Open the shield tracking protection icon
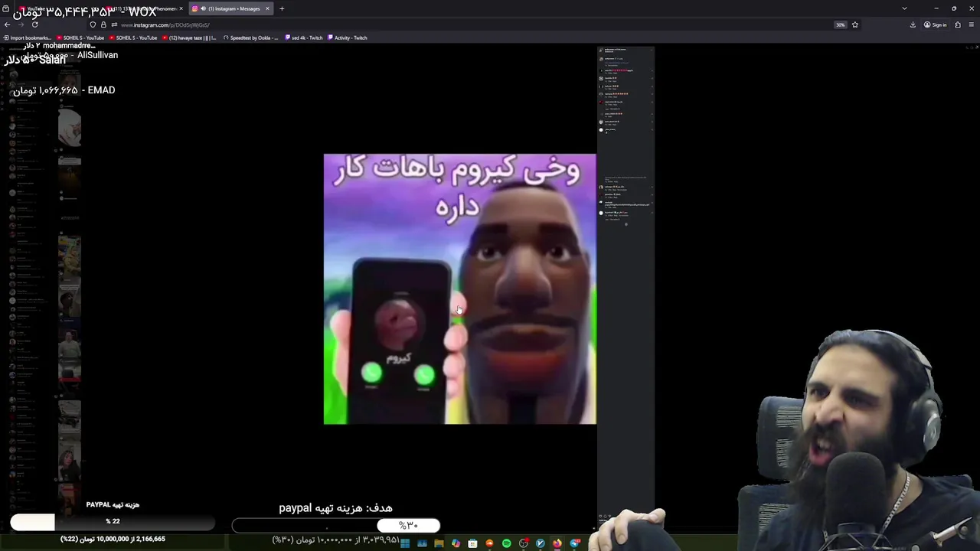This screenshot has height=551, width=980. 93,24
